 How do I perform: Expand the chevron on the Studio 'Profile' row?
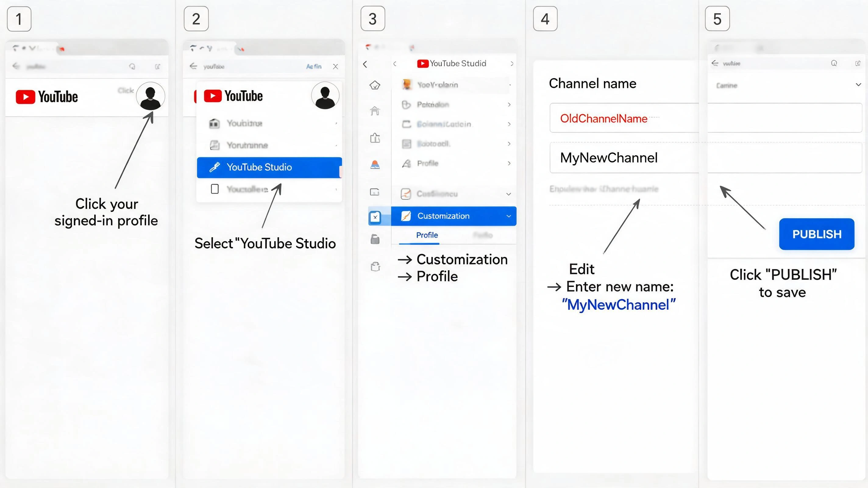tap(509, 163)
